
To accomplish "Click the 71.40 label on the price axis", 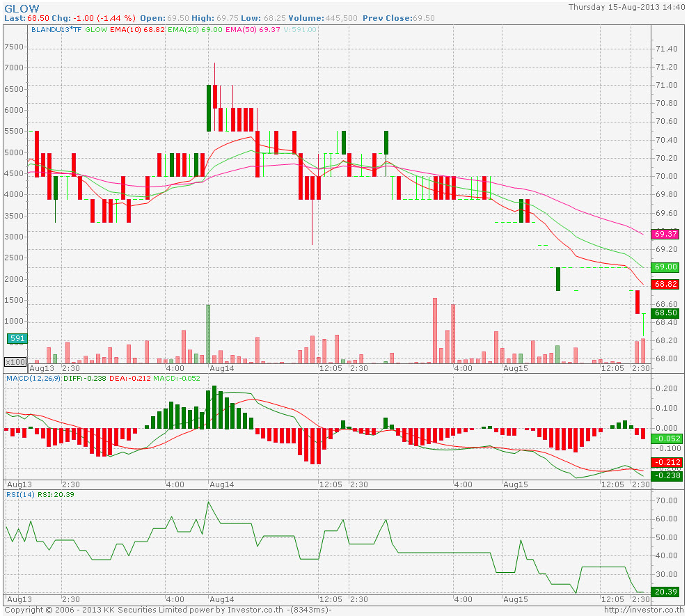I will coord(667,49).
